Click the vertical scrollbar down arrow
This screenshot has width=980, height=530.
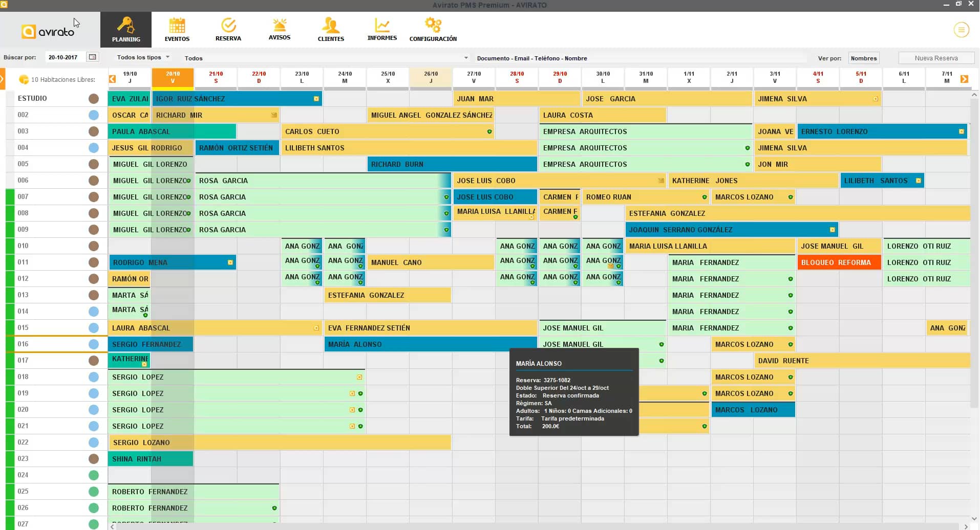974,518
